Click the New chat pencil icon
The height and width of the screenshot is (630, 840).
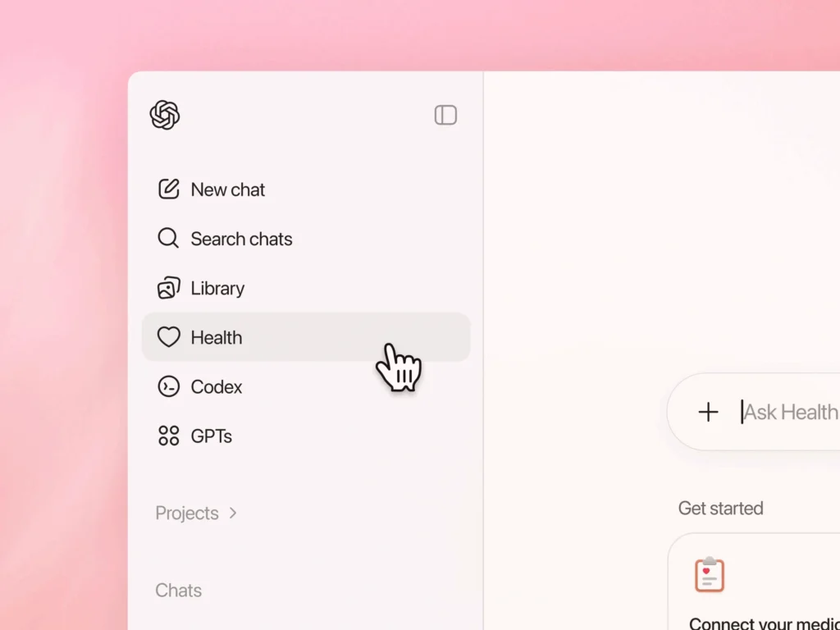pos(168,189)
